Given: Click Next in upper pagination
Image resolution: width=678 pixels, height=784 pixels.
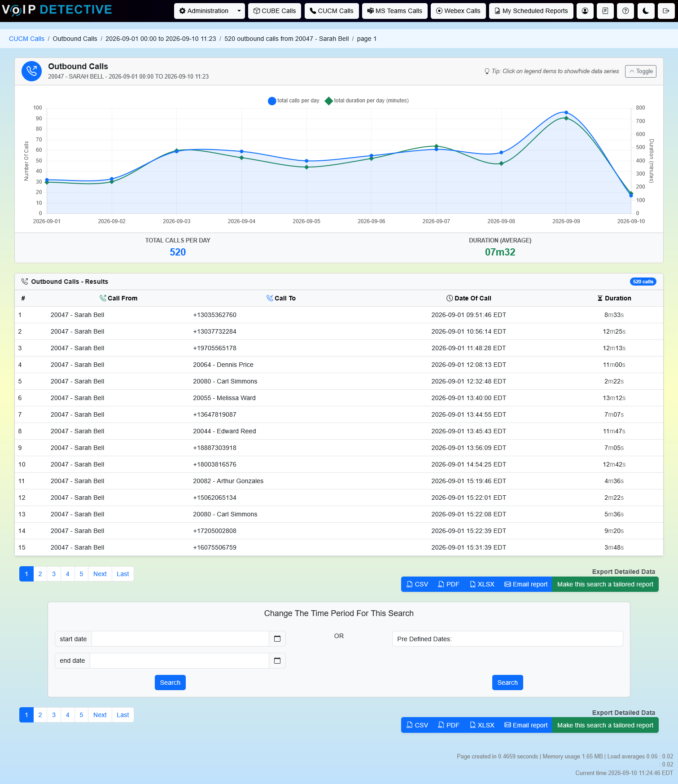Looking at the screenshot, I should pos(100,574).
